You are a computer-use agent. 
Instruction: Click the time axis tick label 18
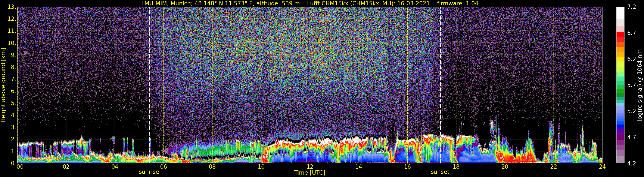[456, 167]
